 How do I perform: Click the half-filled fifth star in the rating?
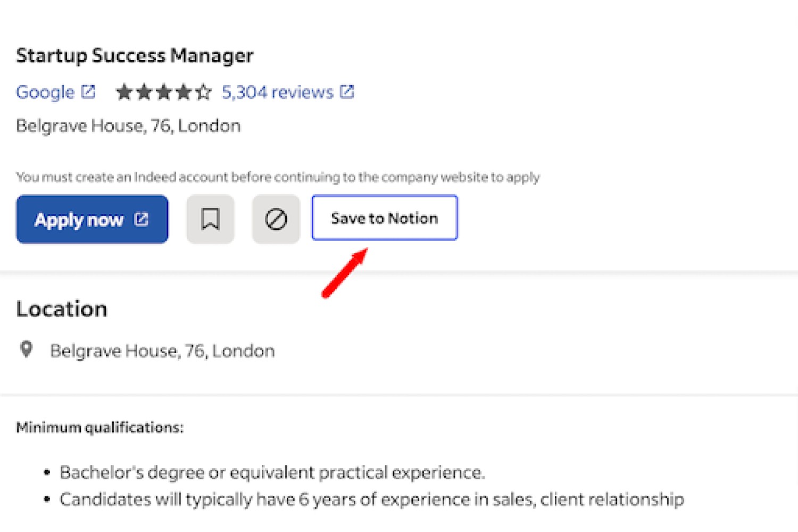point(203,92)
